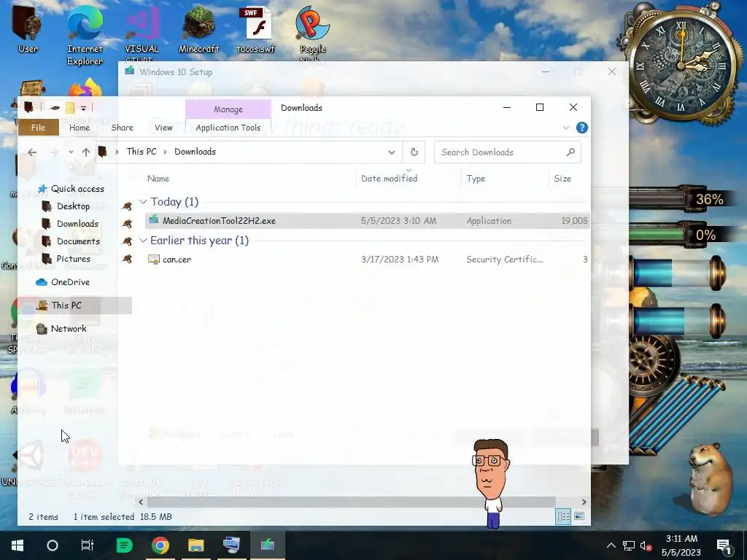Viewport: 747px width, 560px height.
Task: Click the quick access toolbar properties icon
Action: (x=55, y=108)
